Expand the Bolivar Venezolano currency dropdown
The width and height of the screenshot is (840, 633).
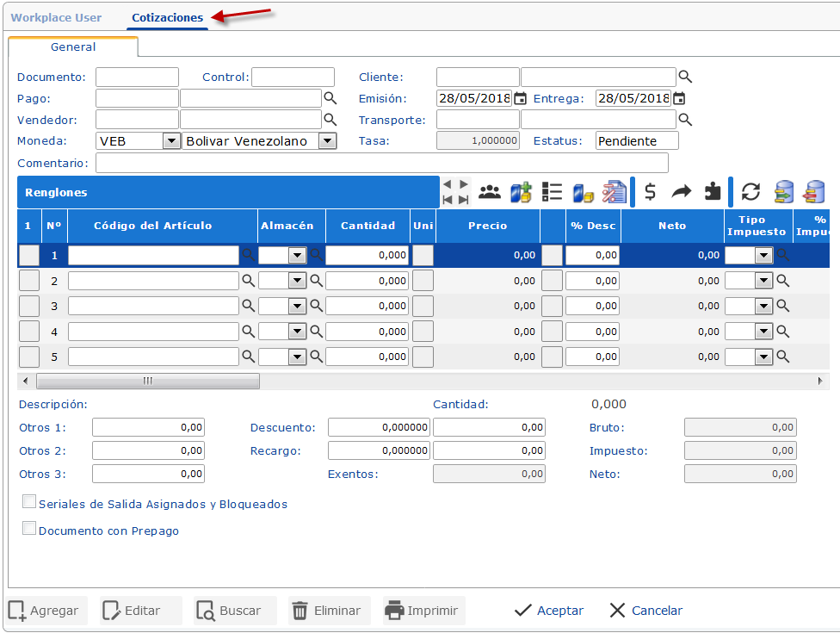coord(327,141)
